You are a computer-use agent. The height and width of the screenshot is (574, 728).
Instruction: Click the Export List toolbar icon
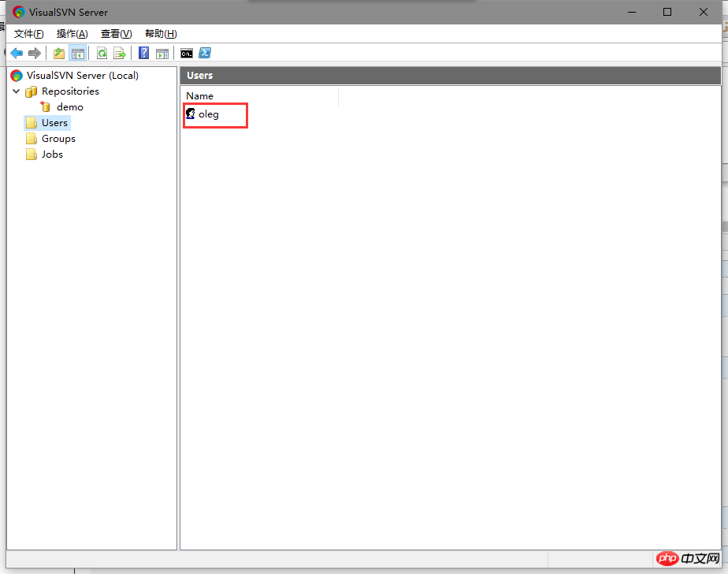(x=120, y=54)
